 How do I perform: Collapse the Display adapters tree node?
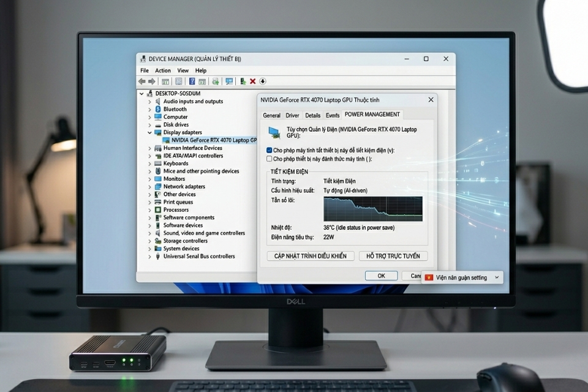[x=149, y=132]
